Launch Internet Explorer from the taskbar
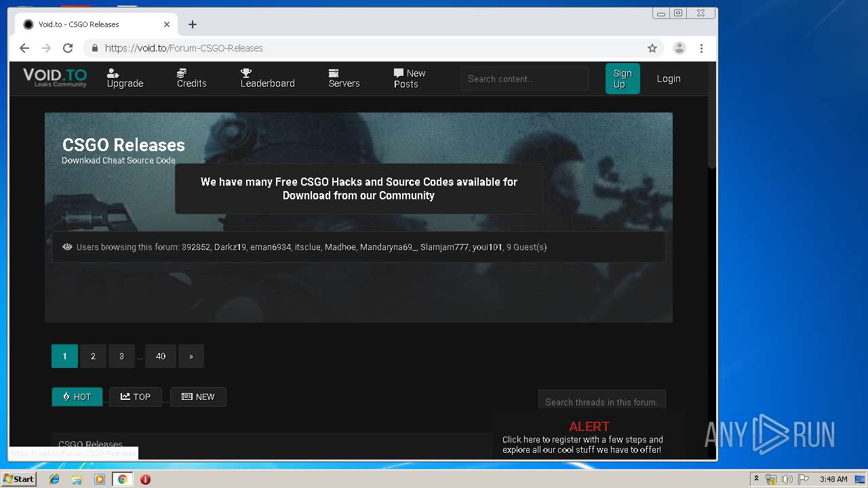Viewport: 868px width, 488px height. click(x=54, y=479)
